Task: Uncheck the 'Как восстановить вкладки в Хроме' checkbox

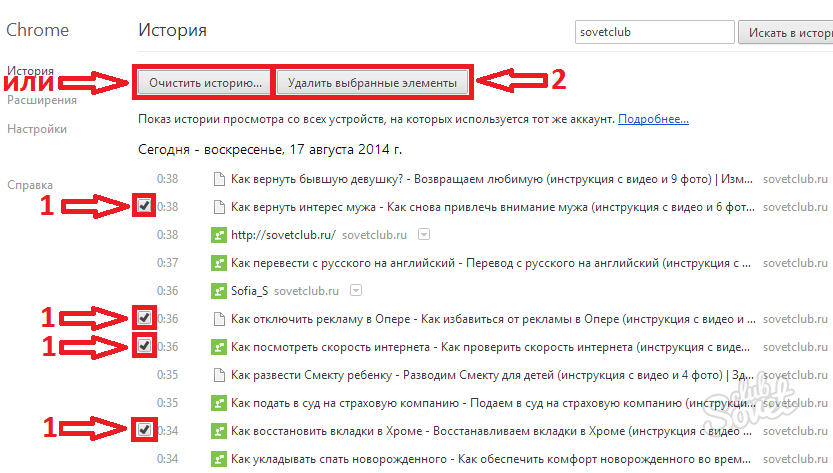Action: coord(144,429)
